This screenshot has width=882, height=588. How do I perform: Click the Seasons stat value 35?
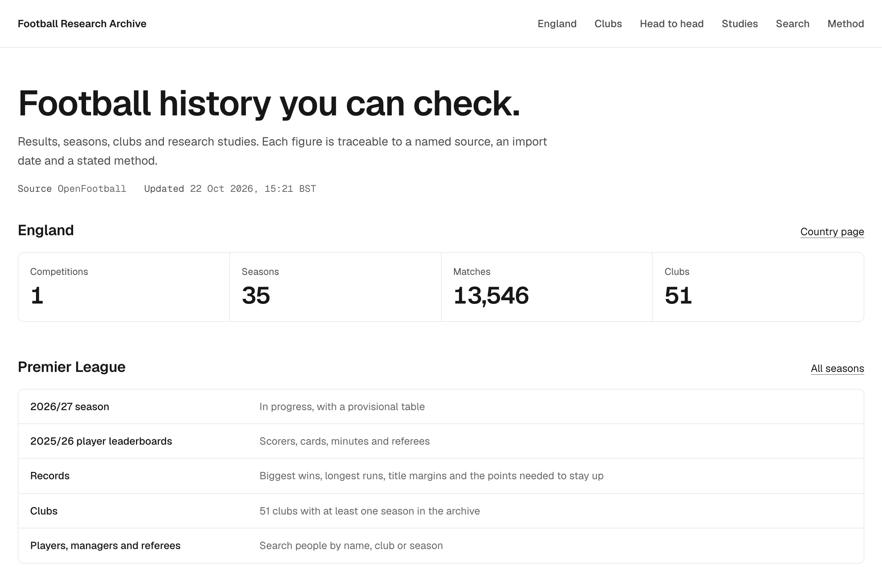256,295
